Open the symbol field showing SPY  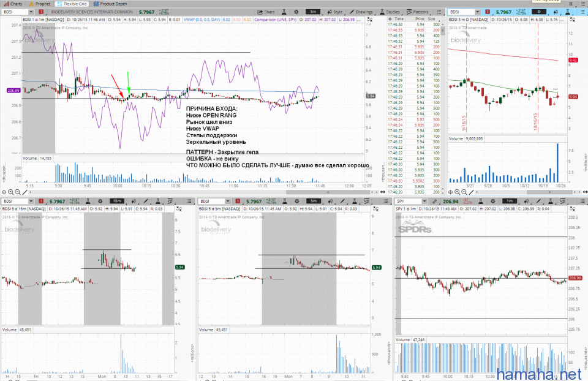click(x=412, y=202)
